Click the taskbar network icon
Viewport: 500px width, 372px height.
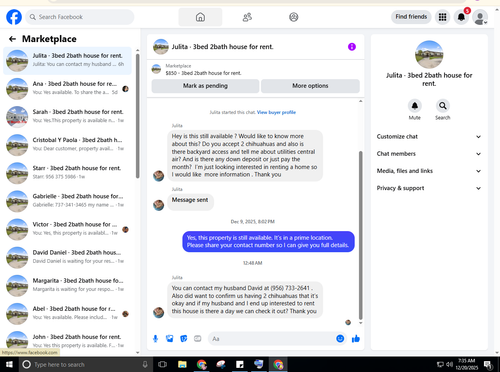[440, 364]
